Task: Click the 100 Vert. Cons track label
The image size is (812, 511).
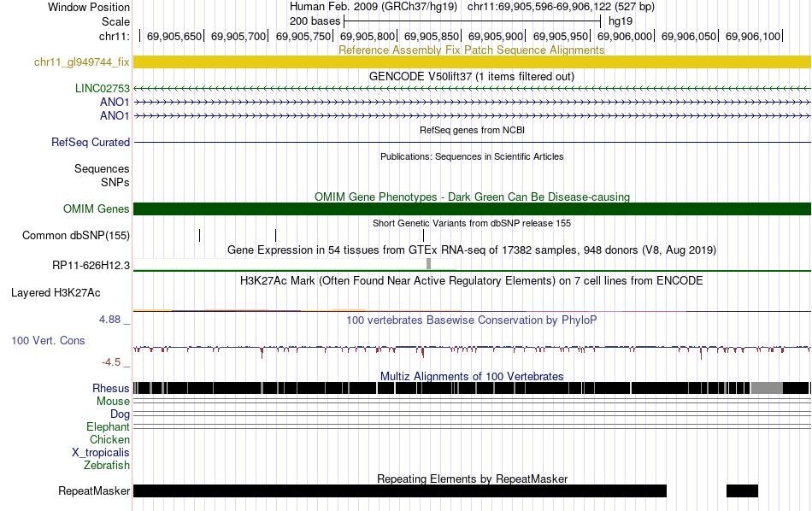Action: click(x=48, y=341)
